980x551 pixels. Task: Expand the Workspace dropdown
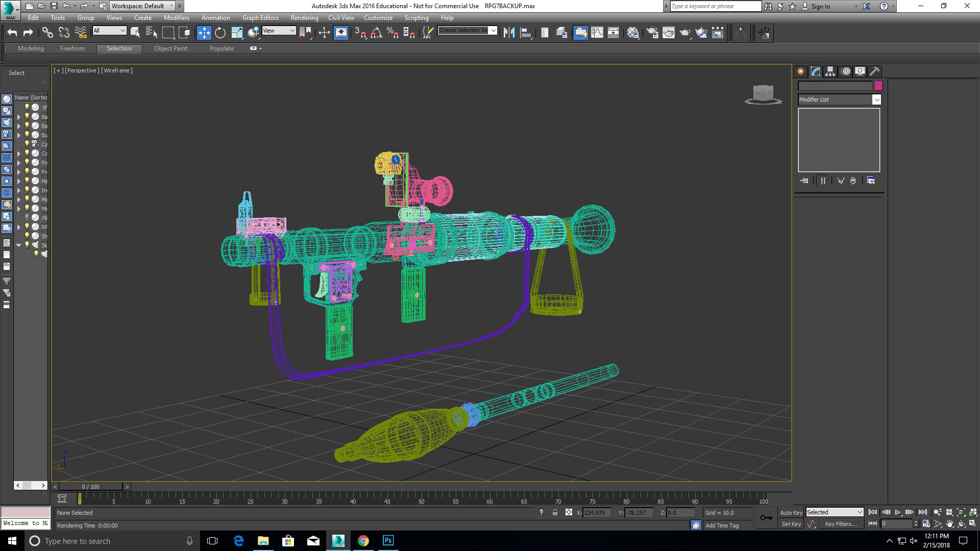click(x=173, y=6)
